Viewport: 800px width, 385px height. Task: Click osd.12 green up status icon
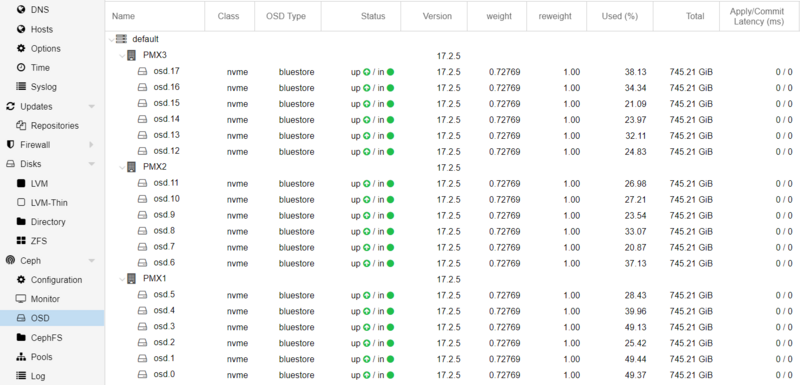366,152
